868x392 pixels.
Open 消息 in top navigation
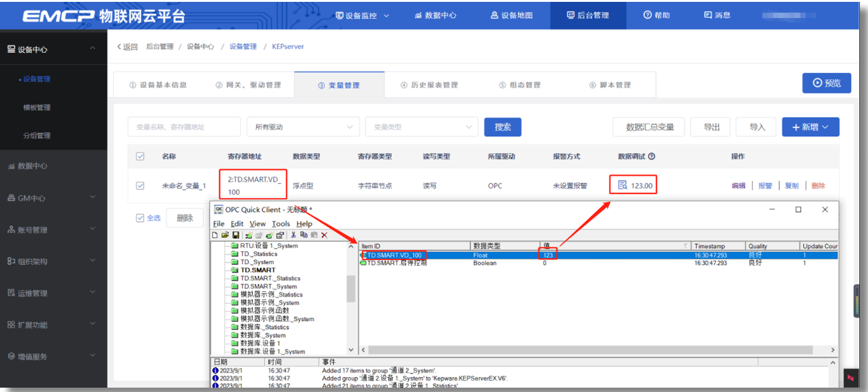717,16
